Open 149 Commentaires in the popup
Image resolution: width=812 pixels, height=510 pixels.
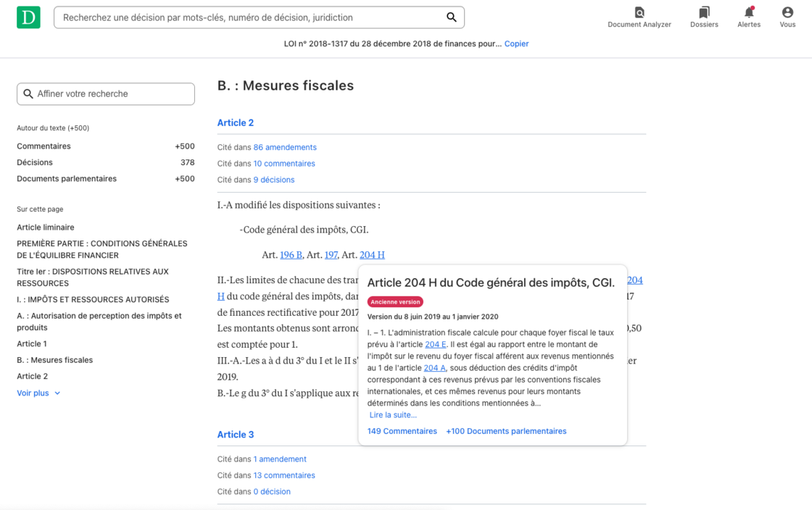coord(402,431)
